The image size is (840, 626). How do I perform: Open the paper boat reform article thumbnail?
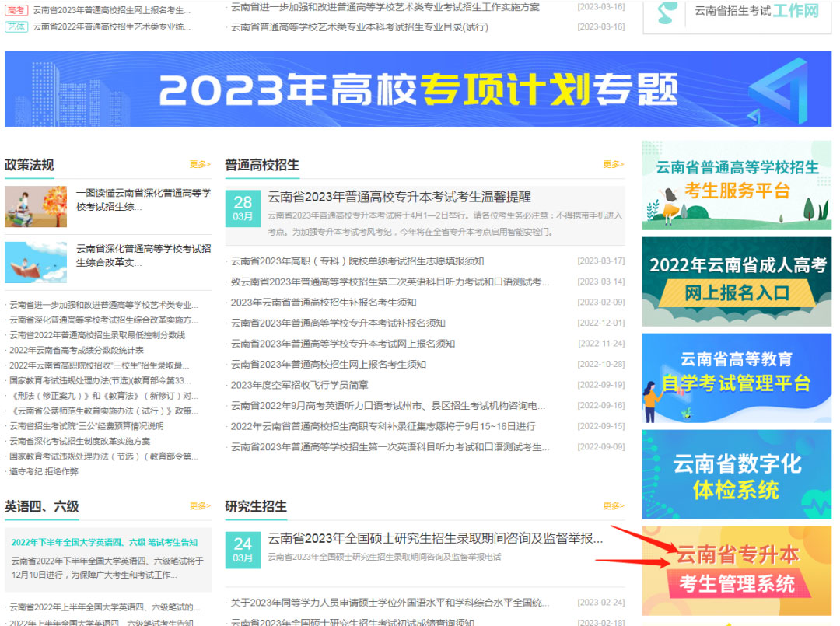(x=36, y=262)
